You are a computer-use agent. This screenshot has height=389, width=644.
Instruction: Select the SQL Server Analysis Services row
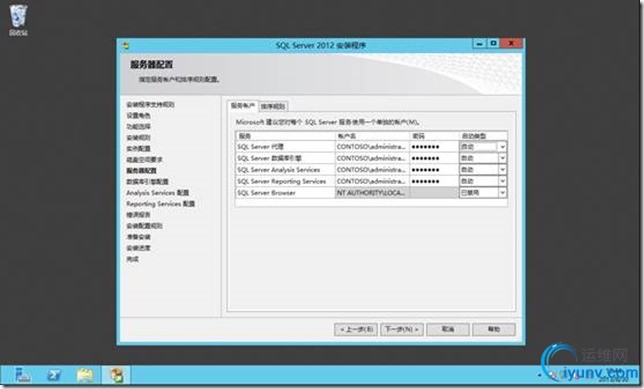pos(285,170)
